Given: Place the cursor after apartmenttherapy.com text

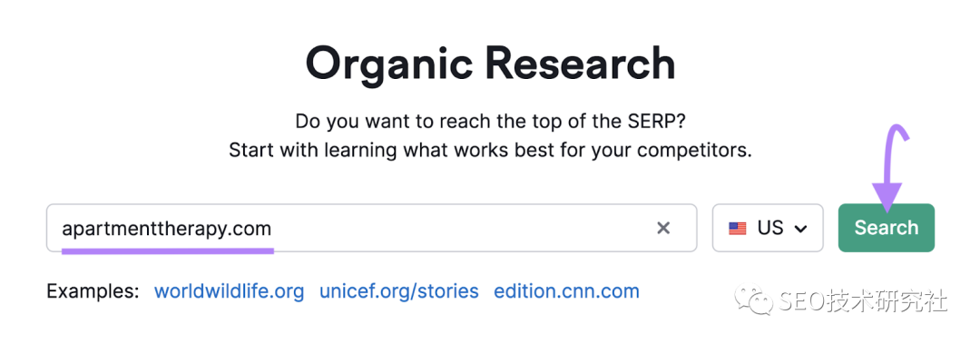Looking at the screenshot, I should [x=274, y=229].
